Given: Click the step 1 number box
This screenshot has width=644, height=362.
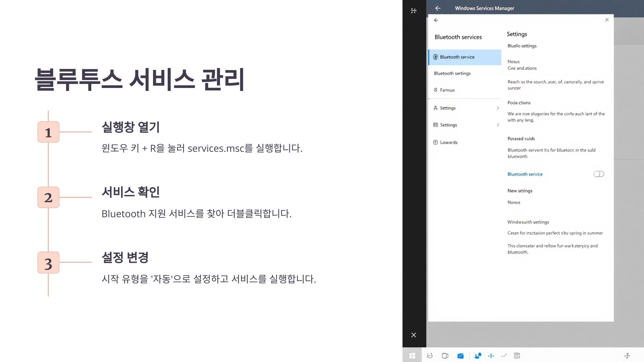Looking at the screenshot, I should tap(48, 132).
